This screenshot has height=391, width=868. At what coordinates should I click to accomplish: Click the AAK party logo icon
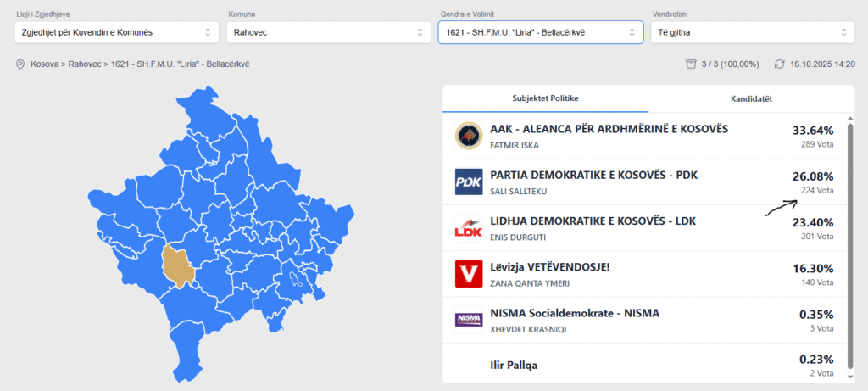[468, 135]
